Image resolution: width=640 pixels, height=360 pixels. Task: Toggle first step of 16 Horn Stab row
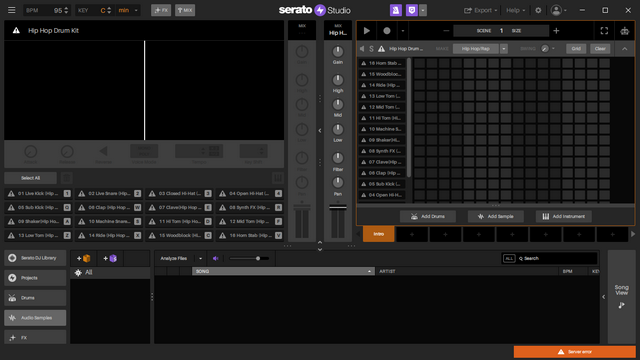(x=420, y=63)
